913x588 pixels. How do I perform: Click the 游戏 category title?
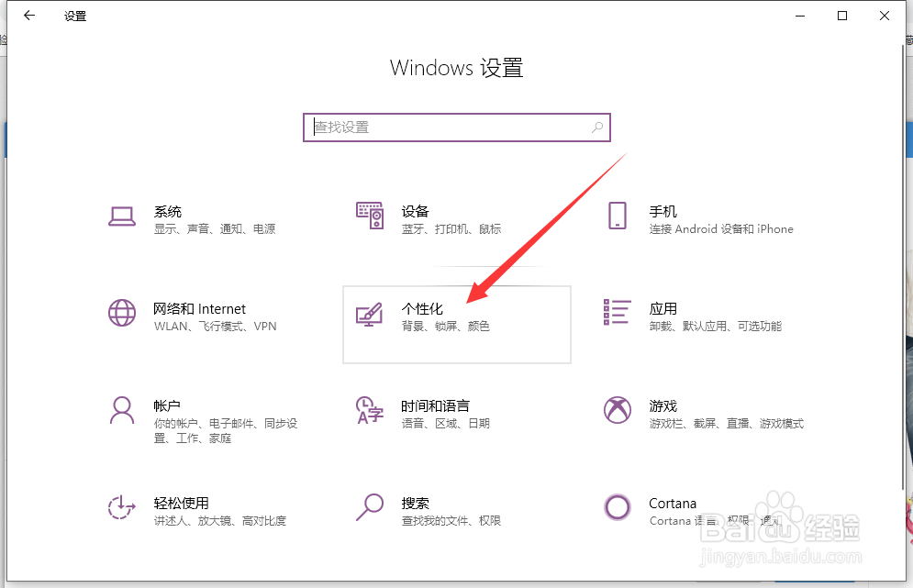coord(663,405)
